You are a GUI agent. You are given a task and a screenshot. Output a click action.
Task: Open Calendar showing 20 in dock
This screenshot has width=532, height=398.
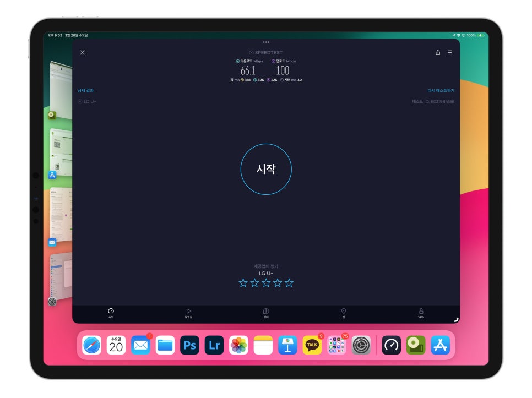pos(116,345)
